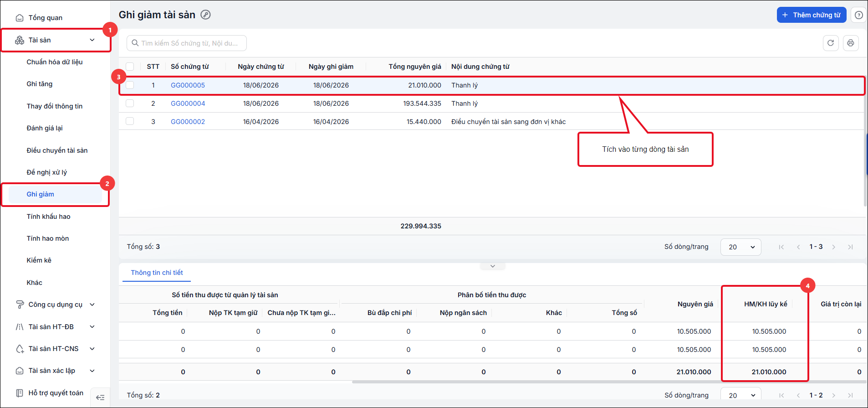Go to first page of detail table
This screenshot has height=408, width=868.
point(781,395)
